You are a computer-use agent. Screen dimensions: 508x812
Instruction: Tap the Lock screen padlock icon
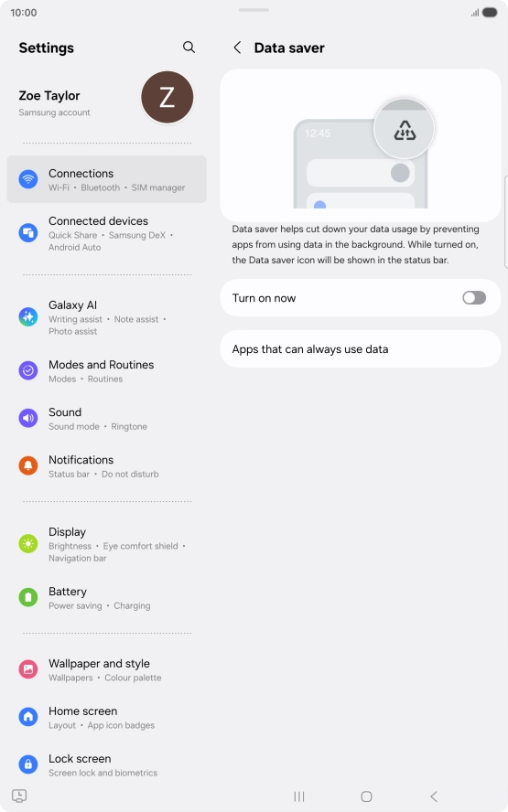[x=28, y=764]
